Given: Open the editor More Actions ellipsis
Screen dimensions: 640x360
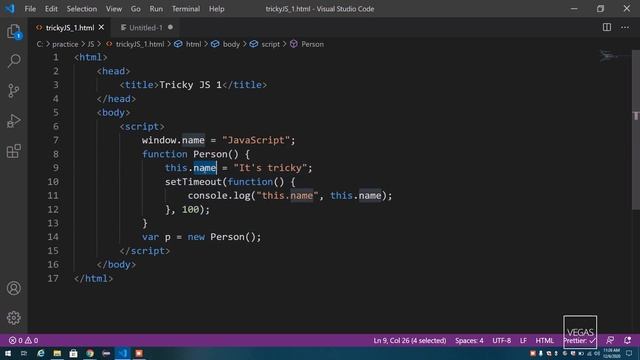Looking at the screenshot, I should click(x=625, y=27).
